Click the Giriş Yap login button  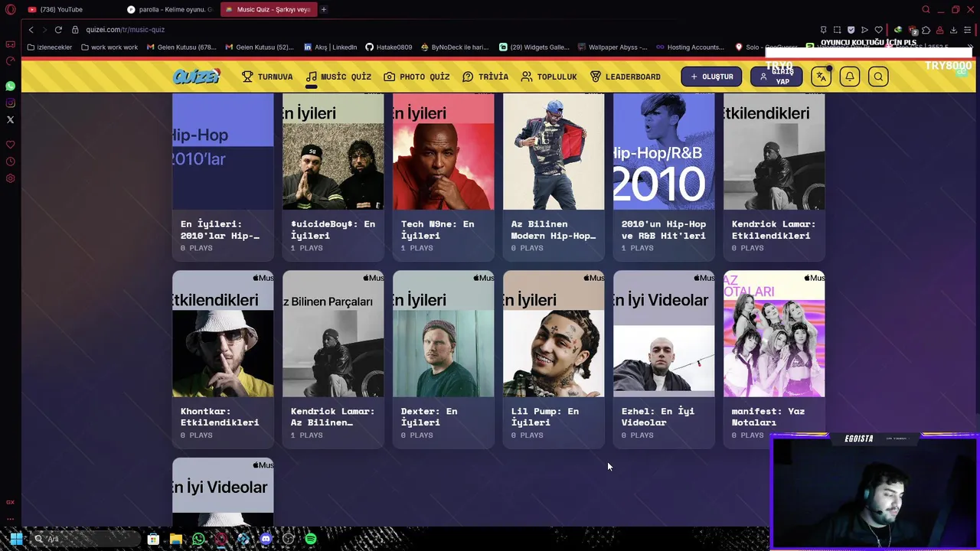click(x=776, y=77)
